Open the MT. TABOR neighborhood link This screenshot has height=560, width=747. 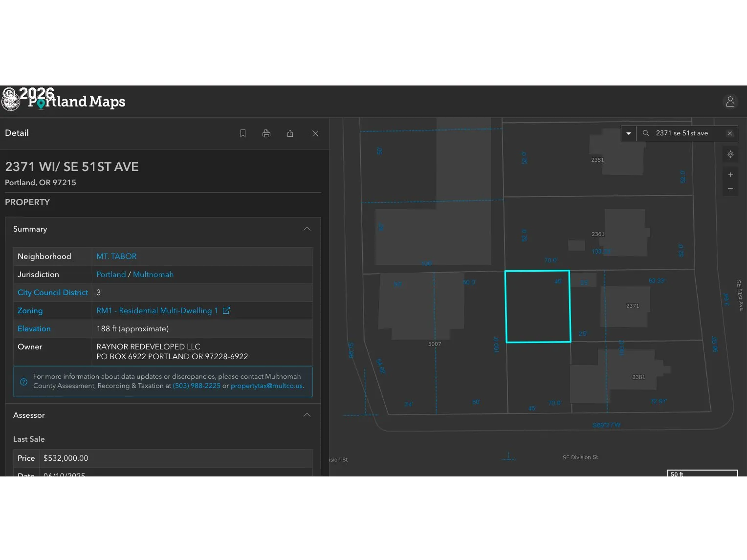(x=116, y=257)
